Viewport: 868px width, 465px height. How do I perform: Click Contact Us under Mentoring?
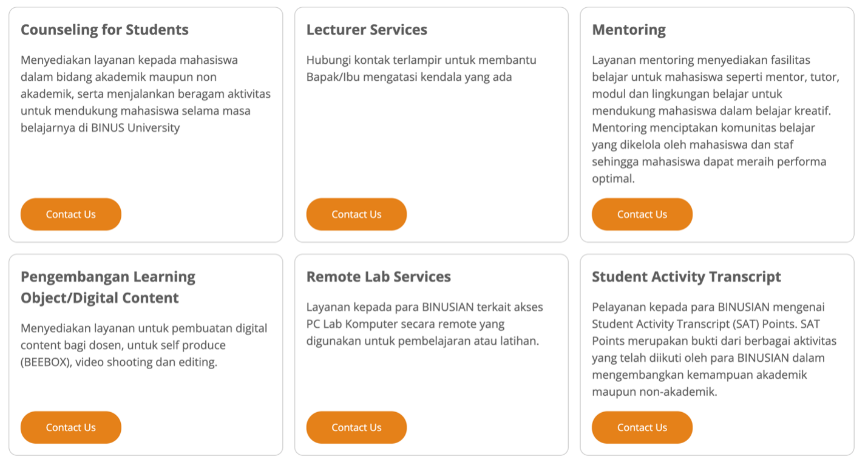click(642, 214)
